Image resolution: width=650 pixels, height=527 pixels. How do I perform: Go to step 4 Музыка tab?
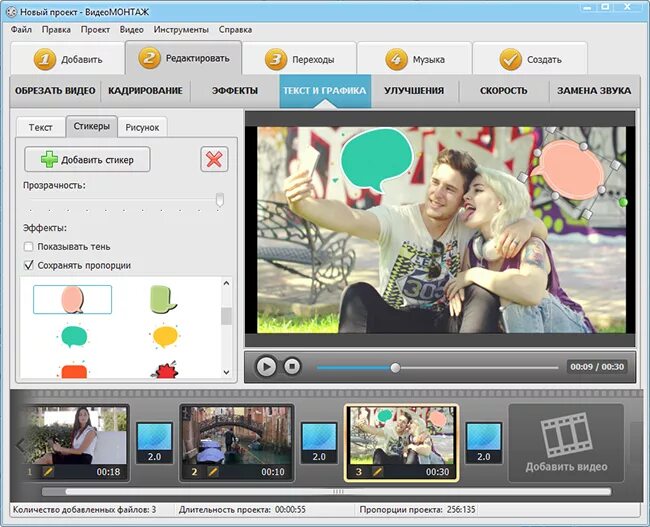coord(415,59)
